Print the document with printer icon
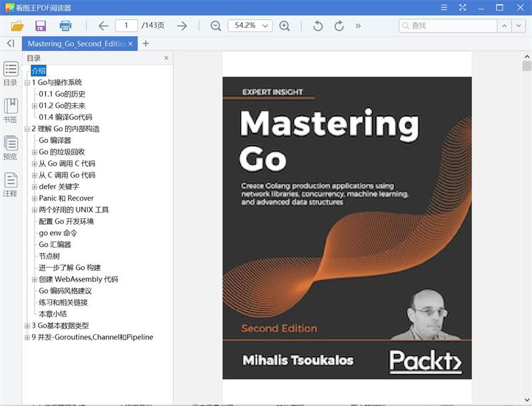 65,26
